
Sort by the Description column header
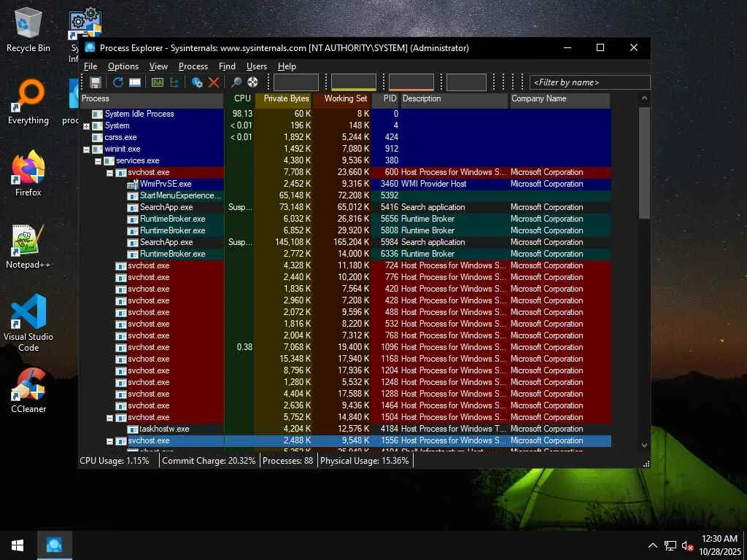coord(454,98)
